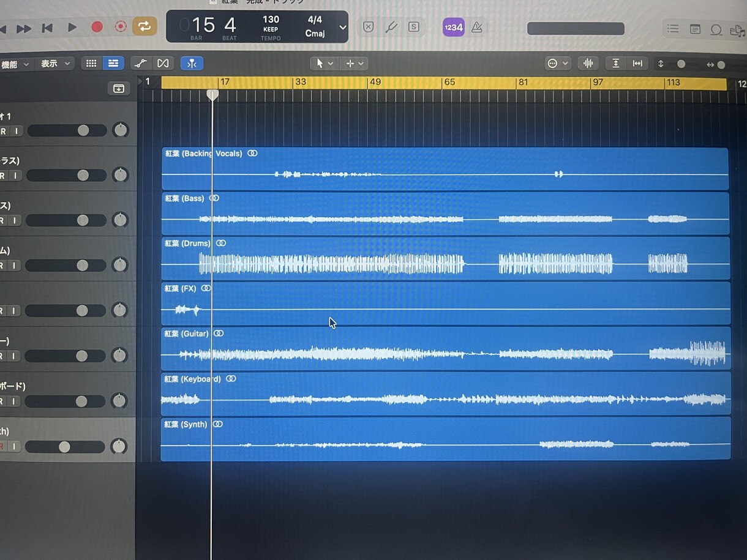This screenshot has height=560, width=747.
Task: Click the pan knob of FX track
Action: point(120,310)
